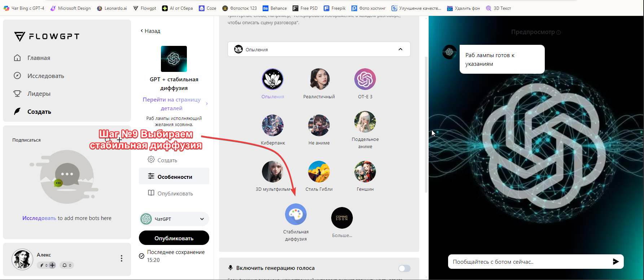Click the Назад back link
Screen dimensions: 644x280
pyautogui.click(x=150, y=31)
